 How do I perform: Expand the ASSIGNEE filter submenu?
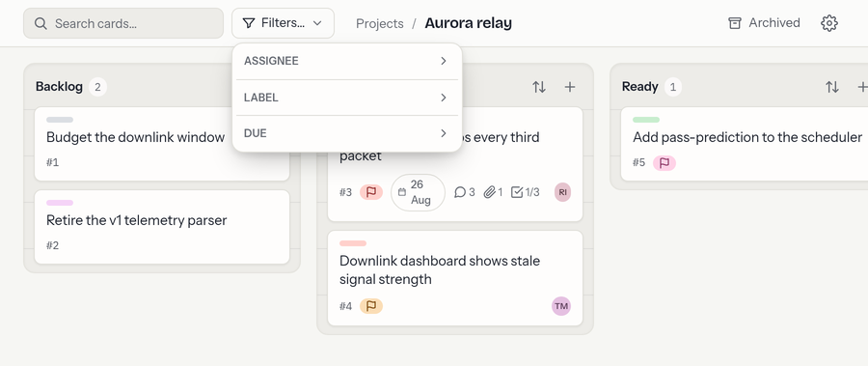click(347, 61)
